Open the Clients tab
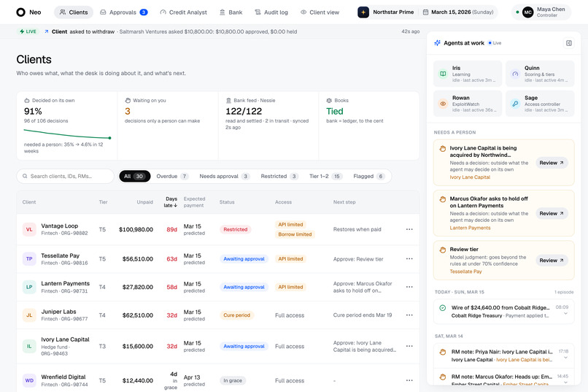Image resolution: width=588 pixels, height=392 pixels. point(74,12)
